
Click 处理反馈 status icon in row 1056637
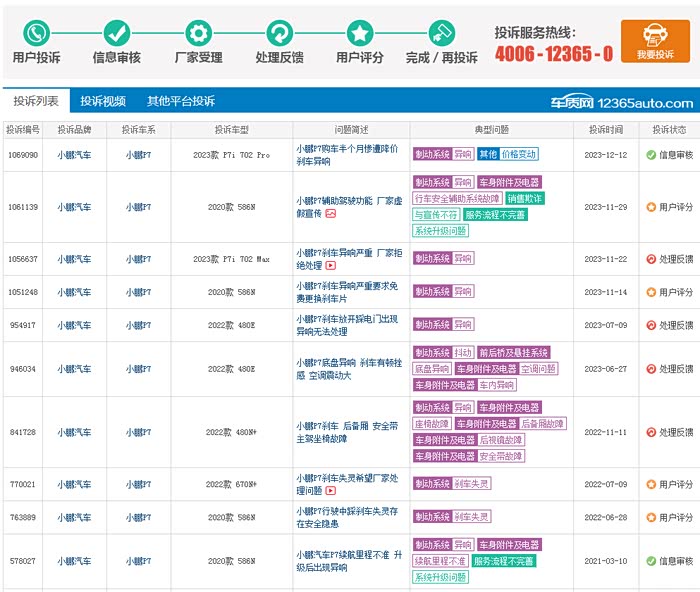coord(651,259)
